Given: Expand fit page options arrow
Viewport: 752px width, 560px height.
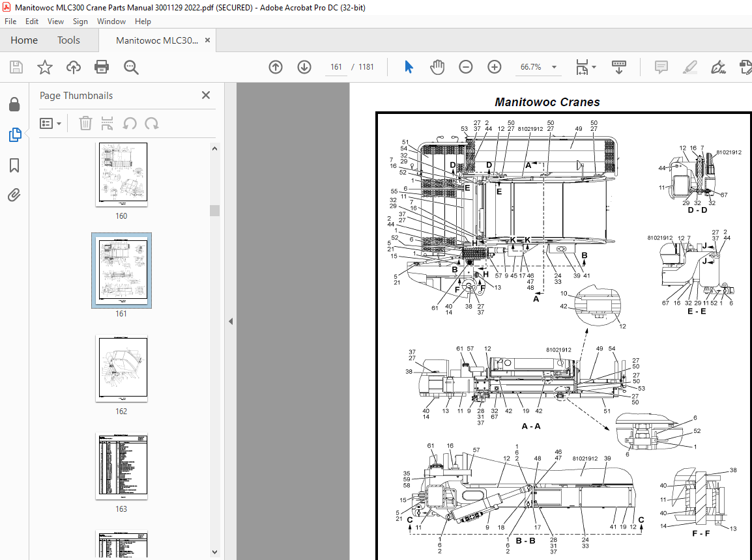Looking at the screenshot, I should pyautogui.click(x=594, y=67).
